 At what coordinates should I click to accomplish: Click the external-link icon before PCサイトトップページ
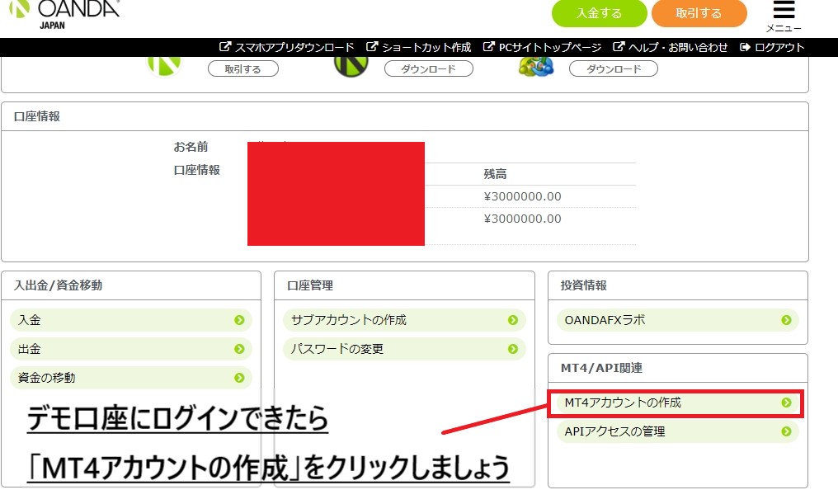tap(488, 46)
